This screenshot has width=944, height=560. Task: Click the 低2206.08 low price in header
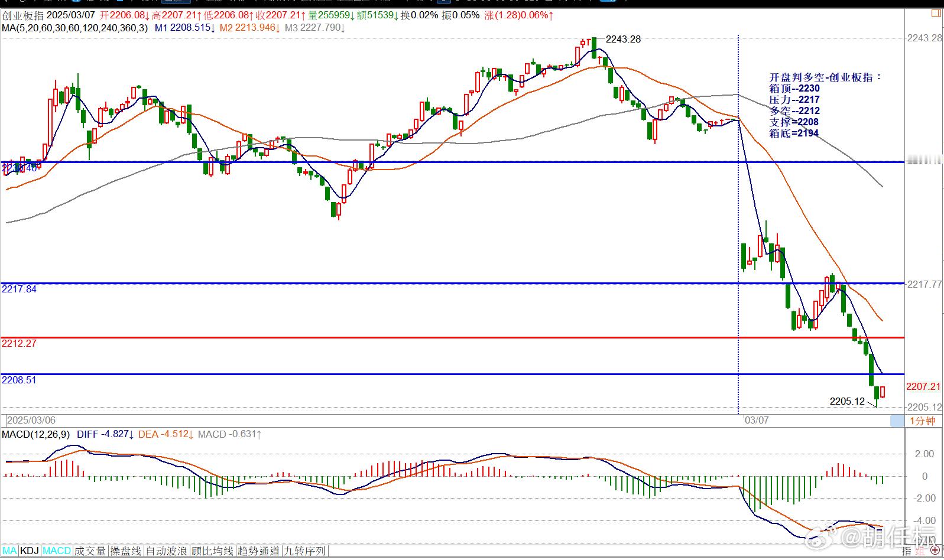229,15
